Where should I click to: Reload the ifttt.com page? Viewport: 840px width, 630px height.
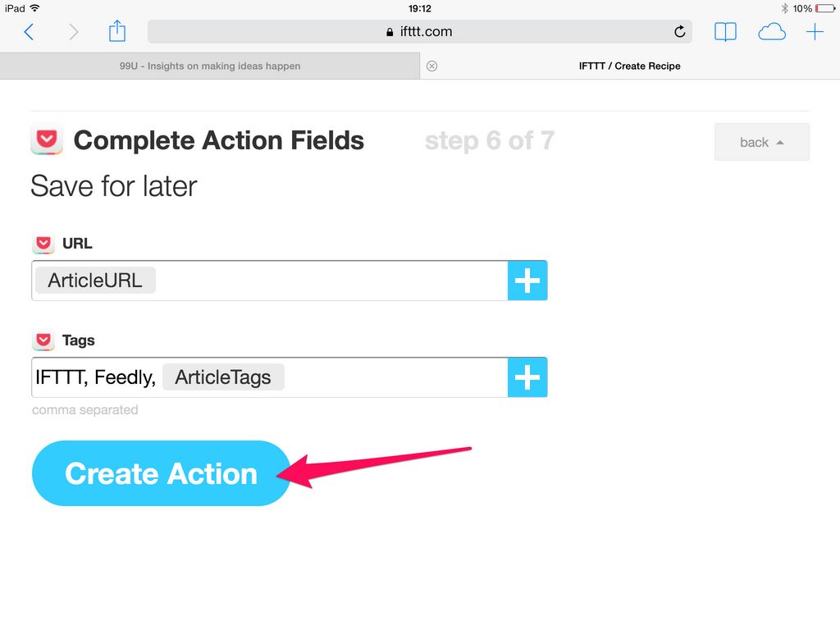coord(679,32)
